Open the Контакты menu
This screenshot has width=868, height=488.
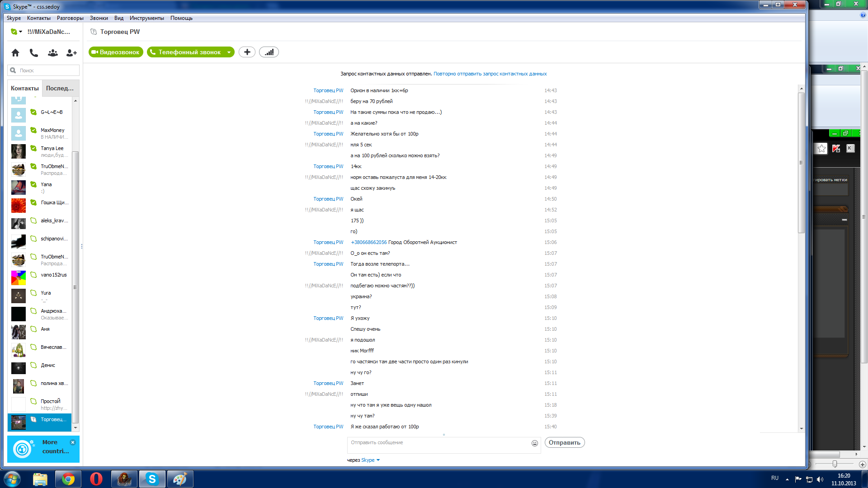[x=39, y=18]
